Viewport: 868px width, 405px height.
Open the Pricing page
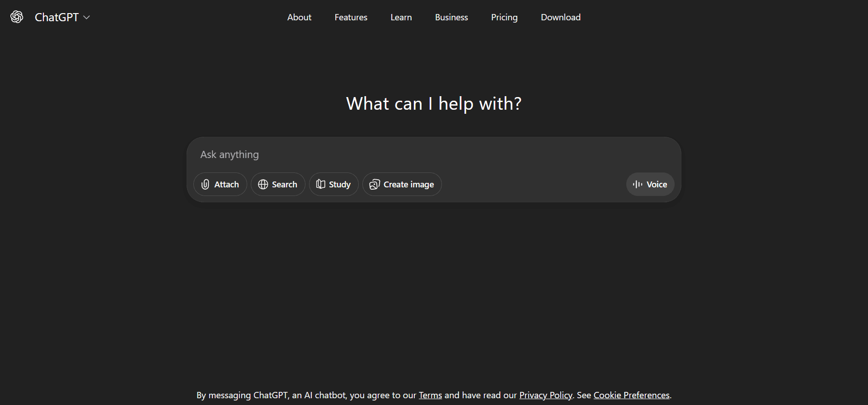[504, 17]
